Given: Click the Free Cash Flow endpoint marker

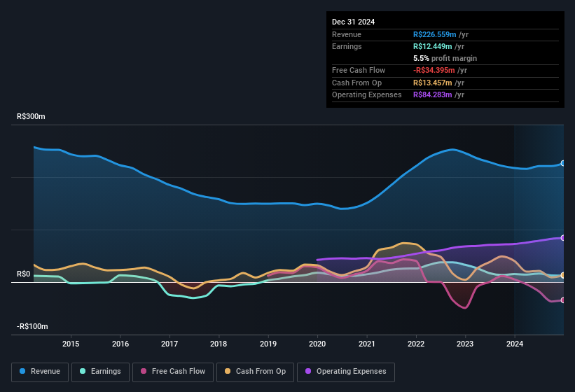Looking at the screenshot, I should point(563,300).
